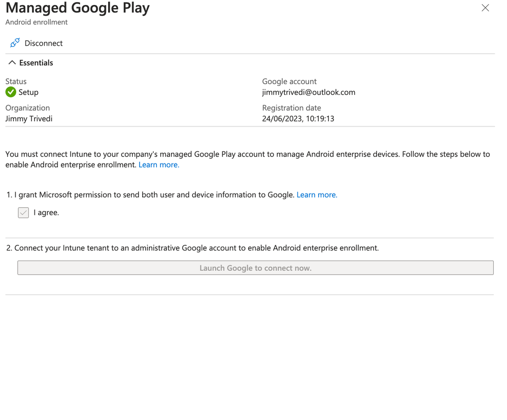Toggle the 'I agree' checkbox
The image size is (507, 420).
(23, 213)
